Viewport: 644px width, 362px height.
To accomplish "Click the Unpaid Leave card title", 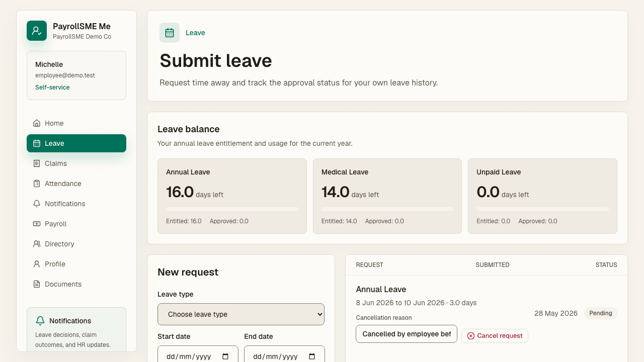I will click(x=499, y=172).
